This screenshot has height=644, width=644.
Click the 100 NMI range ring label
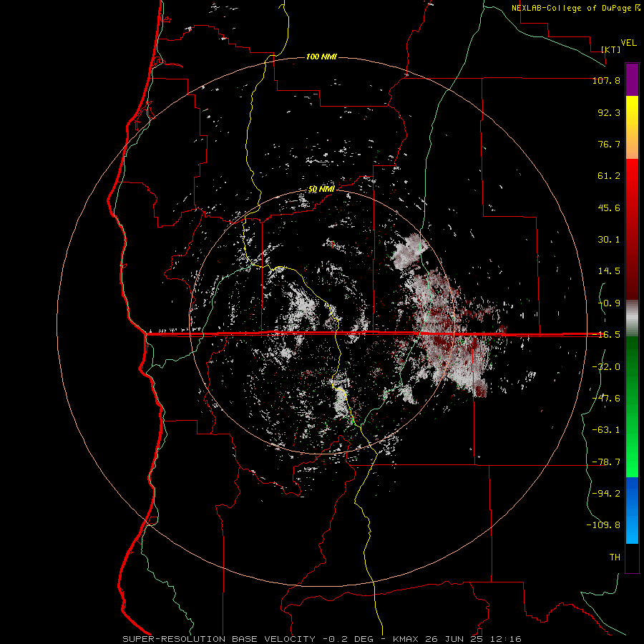click(x=321, y=57)
